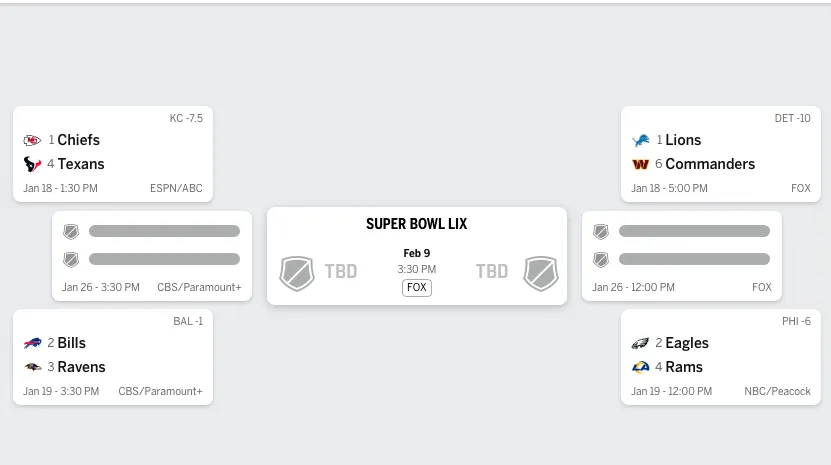Click the KC -7.5 betting line
The height and width of the screenshot is (465, 831).
[x=186, y=118]
